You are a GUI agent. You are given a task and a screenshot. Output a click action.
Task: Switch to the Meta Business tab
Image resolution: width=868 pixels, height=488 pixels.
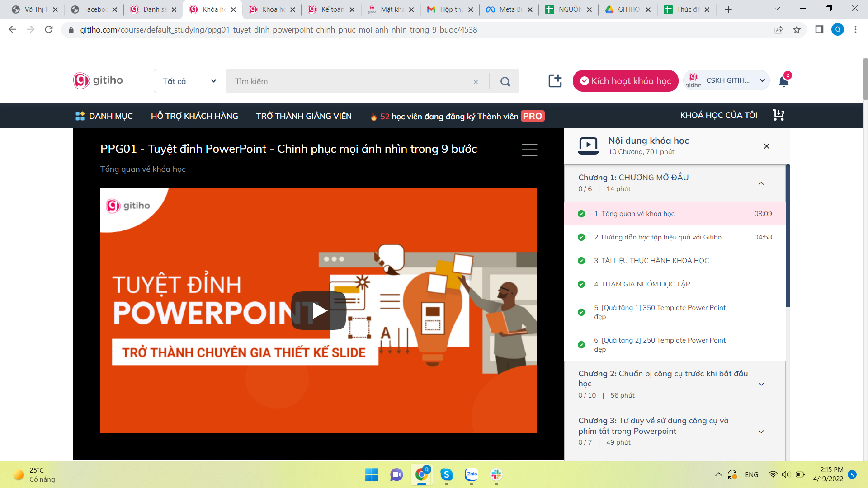pyautogui.click(x=509, y=9)
